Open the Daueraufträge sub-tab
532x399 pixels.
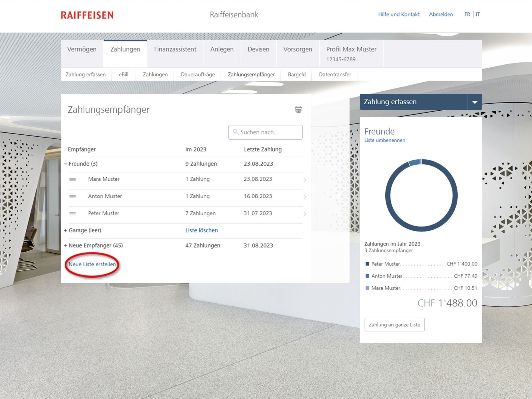(198, 75)
